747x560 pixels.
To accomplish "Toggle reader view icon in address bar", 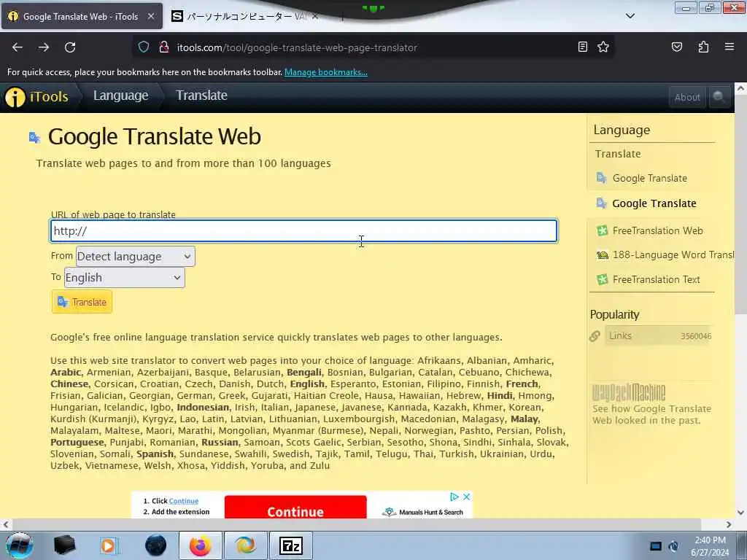I will click(583, 47).
